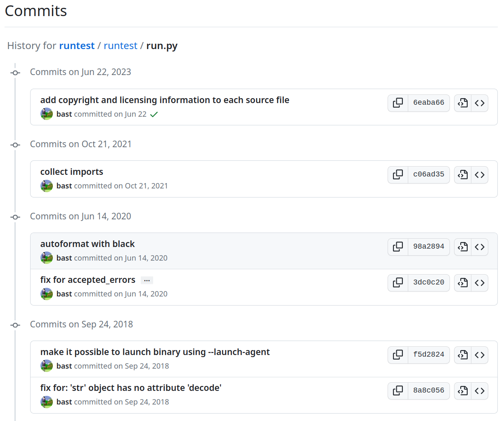View run.py at commit 98a2894
Screen dimensions: 504x421
(463, 247)
